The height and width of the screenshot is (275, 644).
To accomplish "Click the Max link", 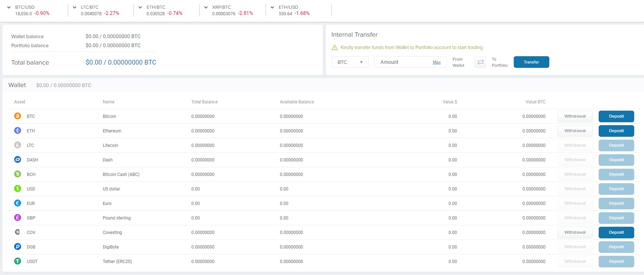I will [437, 62].
